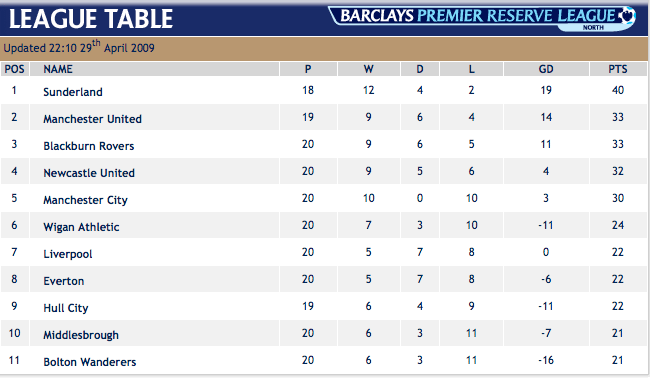Open the Manchester United team entry
Viewport: 650px width, 378px height.
tap(92, 119)
